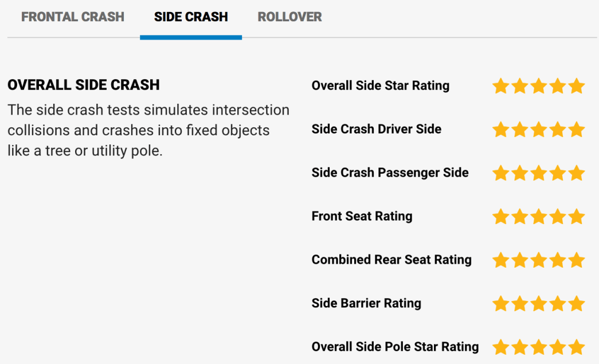The height and width of the screenshot is (364, 599).
Task: Click last star of Front Seat Rating
Action: coord(577,217)
